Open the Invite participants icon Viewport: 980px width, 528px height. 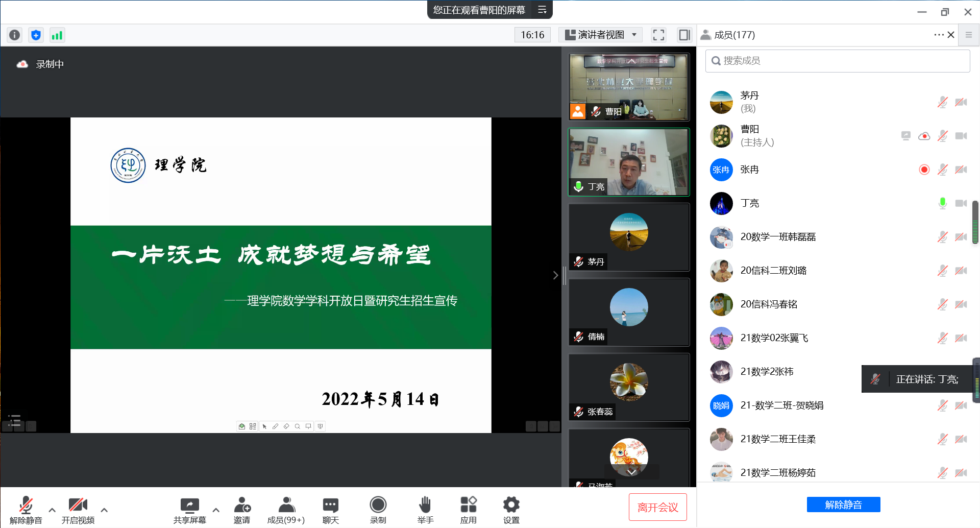click(242, 510)
